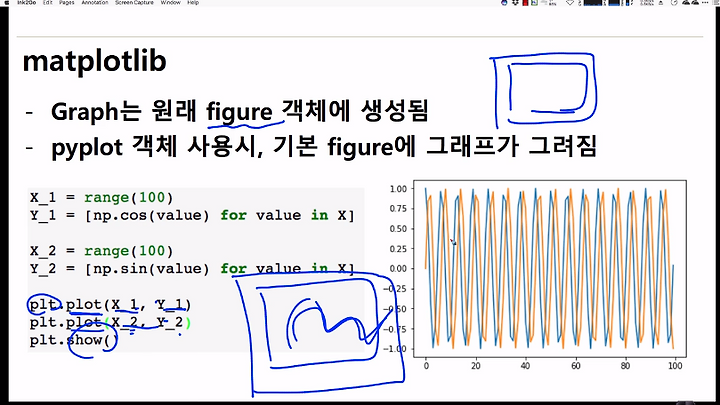Click the 'matplotlib' slide title

click(94, 62)
